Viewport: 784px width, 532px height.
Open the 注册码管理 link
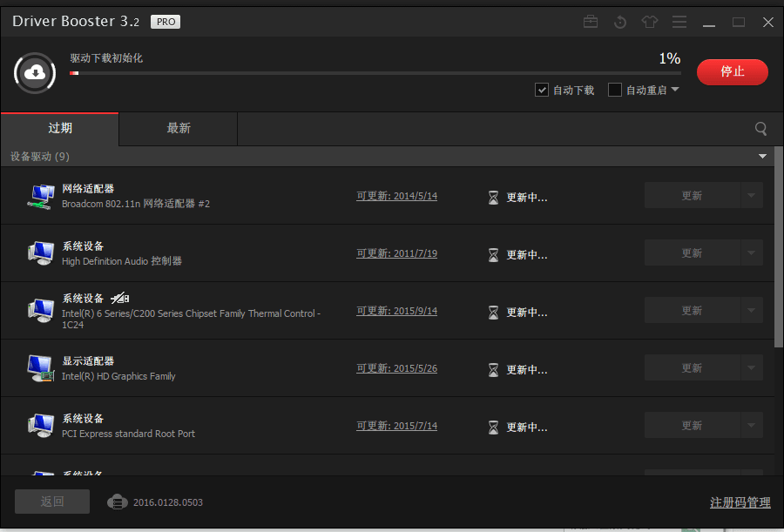[740, 502]
